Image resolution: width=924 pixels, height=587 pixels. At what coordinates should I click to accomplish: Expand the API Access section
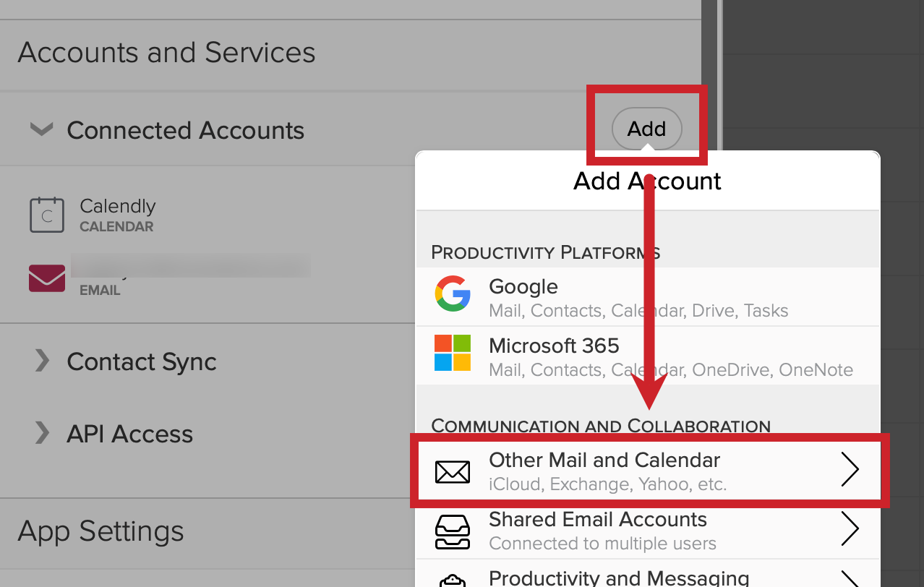[43, 433]
